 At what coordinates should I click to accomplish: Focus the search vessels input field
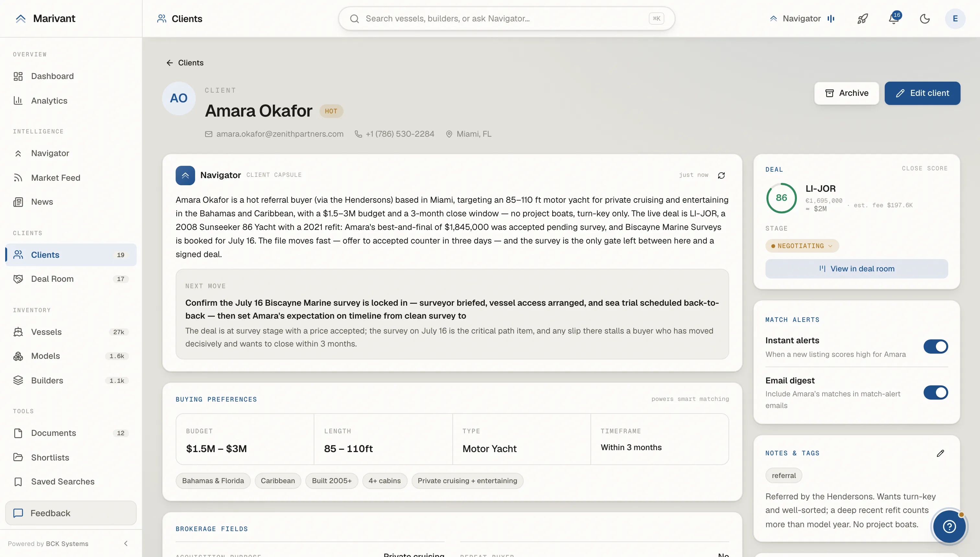tap(507, 18)
